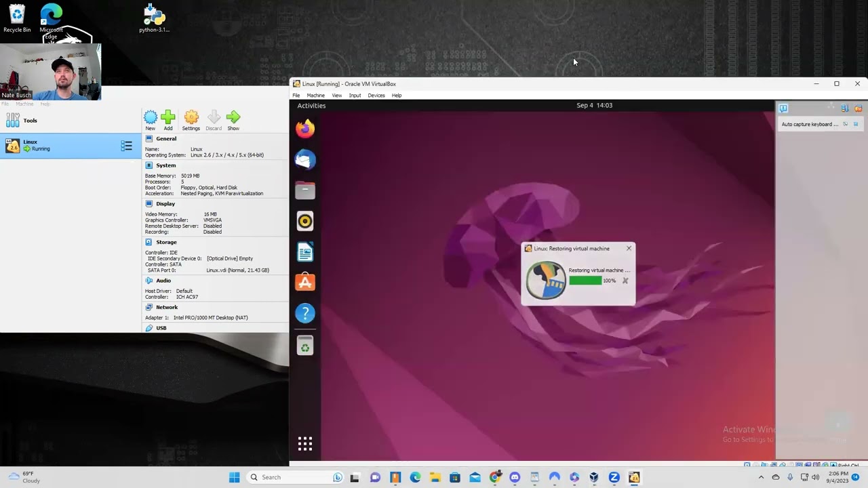Click the Display section header
This screenshot has width=868, height=488.
[x=165, y=204]
